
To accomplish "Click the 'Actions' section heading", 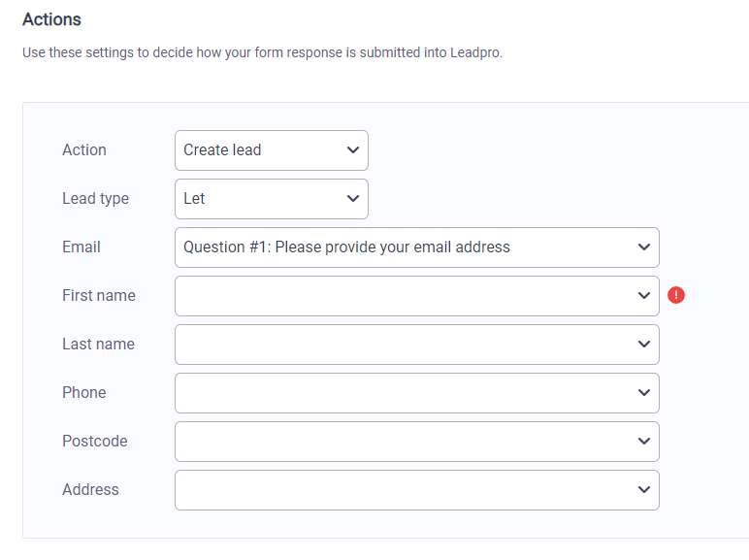I will pyautogui.click(x=52, y=19).
